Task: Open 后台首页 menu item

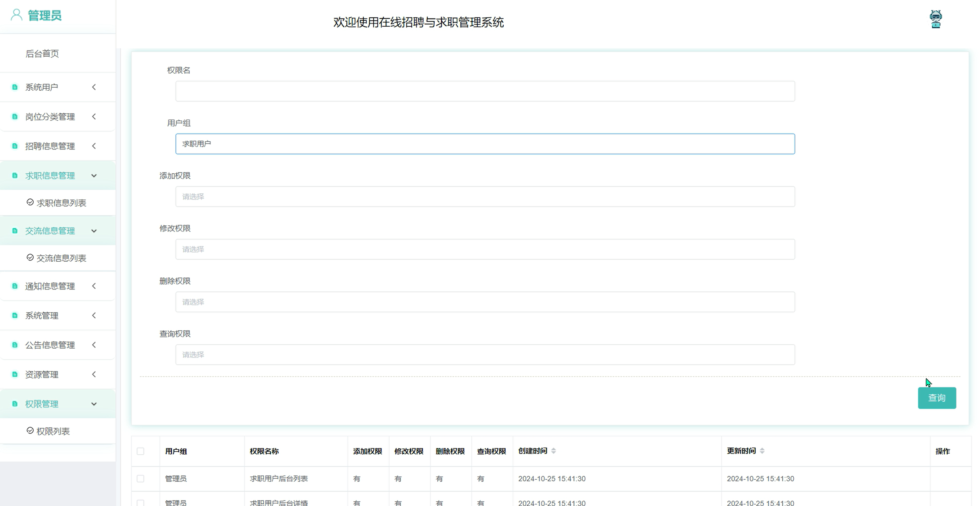Action: [x=42, y=54]
